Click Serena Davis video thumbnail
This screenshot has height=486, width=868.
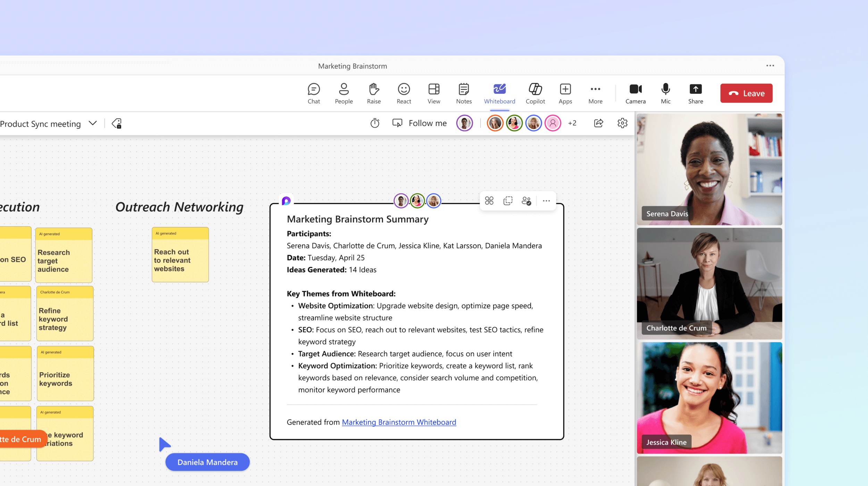709,168
